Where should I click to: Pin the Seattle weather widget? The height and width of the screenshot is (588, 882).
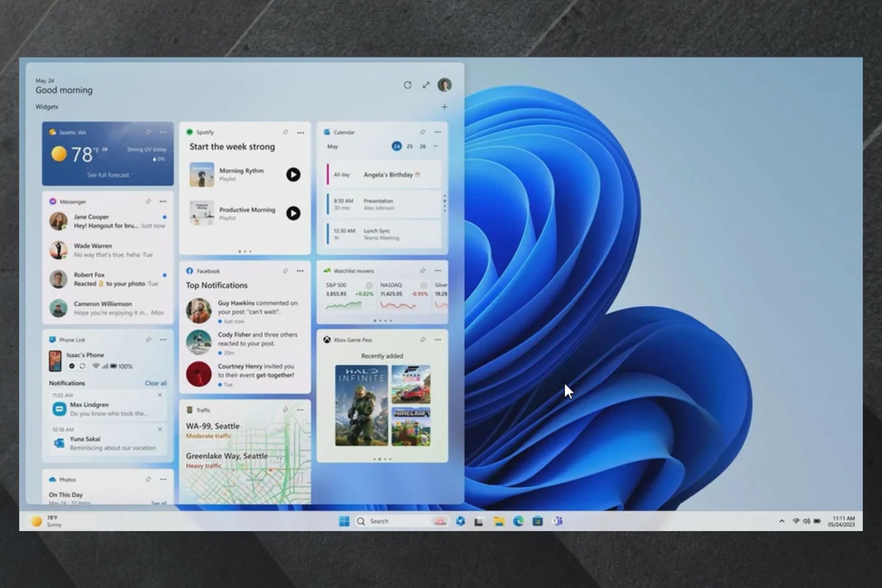pyautogui.click(x=148, y=132)
